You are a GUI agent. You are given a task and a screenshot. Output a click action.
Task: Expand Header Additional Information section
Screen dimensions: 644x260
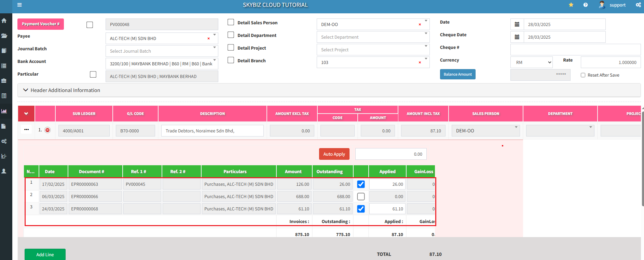click(x=61, y=90)
